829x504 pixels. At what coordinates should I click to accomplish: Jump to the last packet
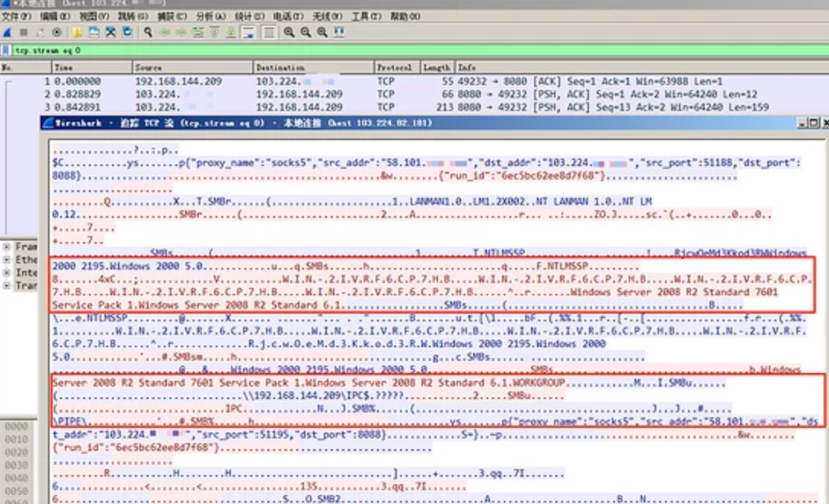pyautogui.click(x=231, y=33)
